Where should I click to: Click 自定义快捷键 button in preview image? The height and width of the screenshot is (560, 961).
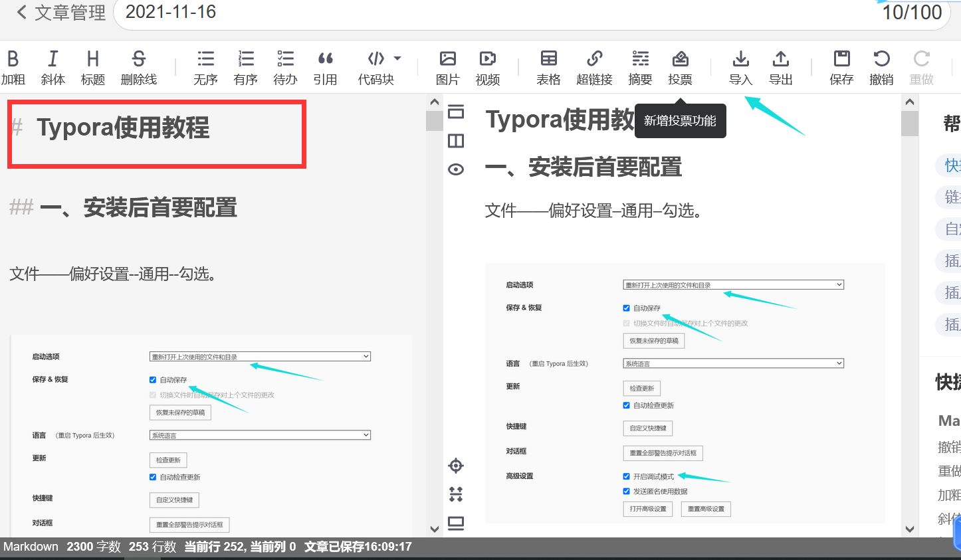coord(648,428)
